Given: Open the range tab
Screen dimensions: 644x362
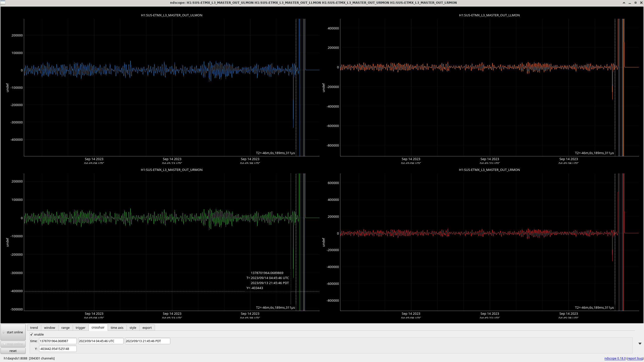Looking at the screenshot, I should pos(65,328).
